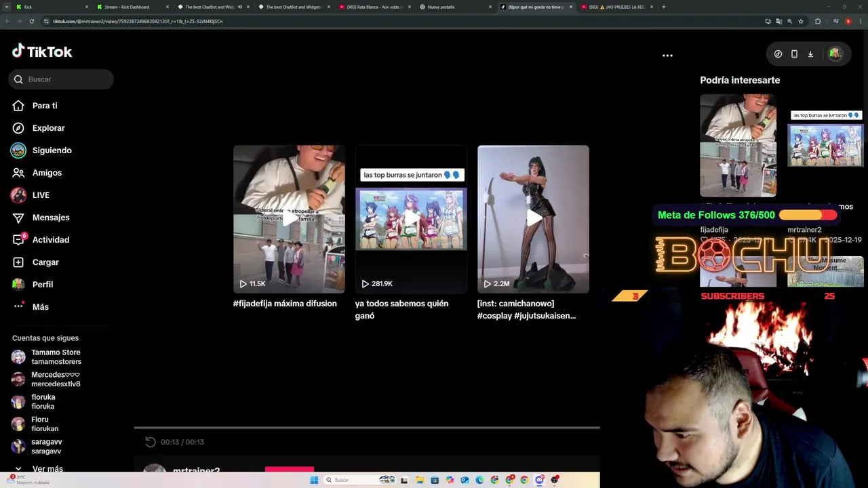Open the three-dot more options menu

point(667,56)
